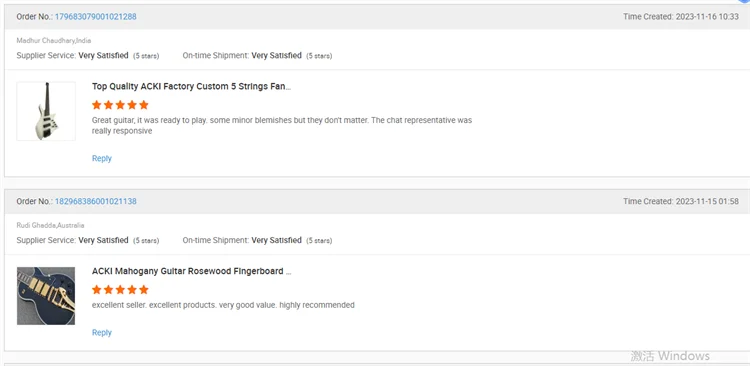Open the blue mahogany guitar thumbnail
The width and height of the screenshot is (750, 366).
point(46,296)
